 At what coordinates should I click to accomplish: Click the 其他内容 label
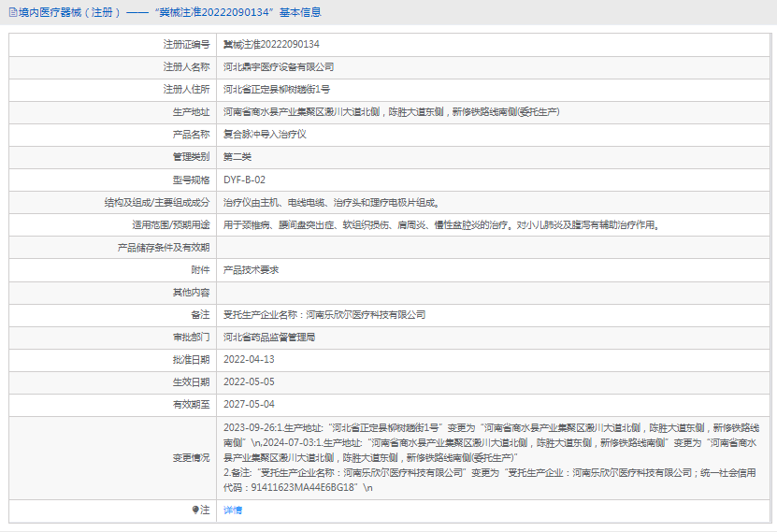pyautogui.click(x=192, y=293)
